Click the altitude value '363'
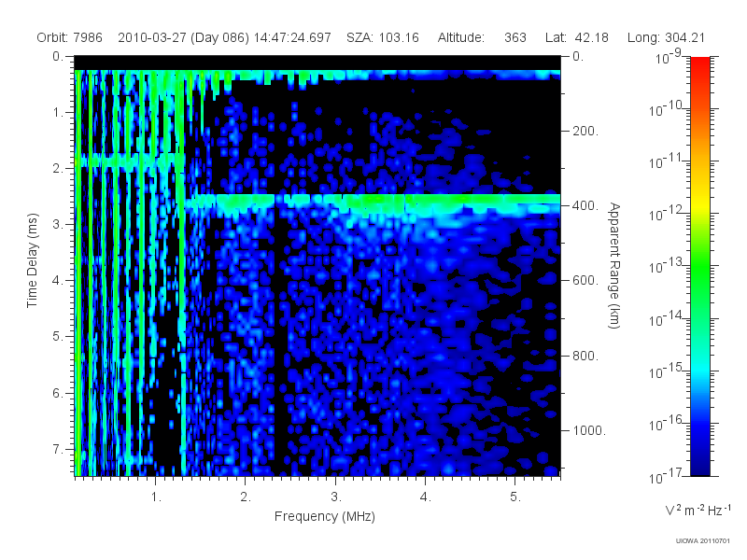This screenshot has height=560, width=747. 515,37
